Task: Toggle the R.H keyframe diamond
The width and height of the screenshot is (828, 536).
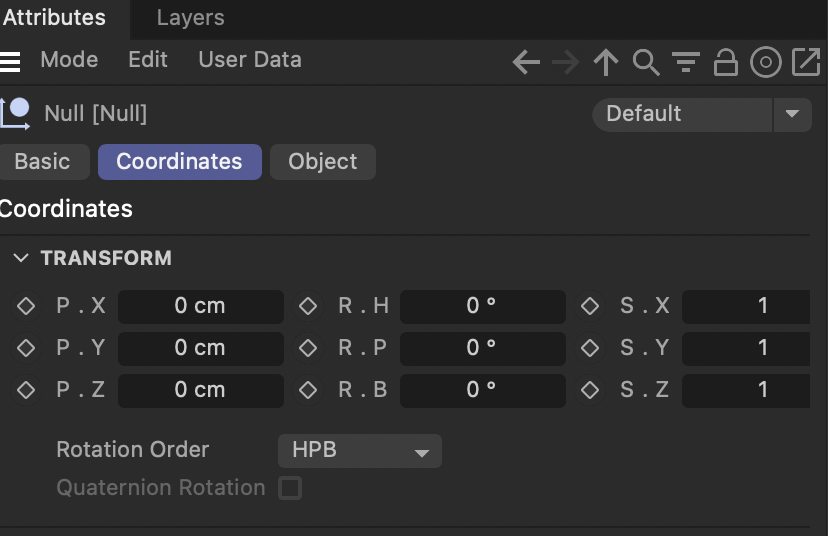Action: point(308,306)
